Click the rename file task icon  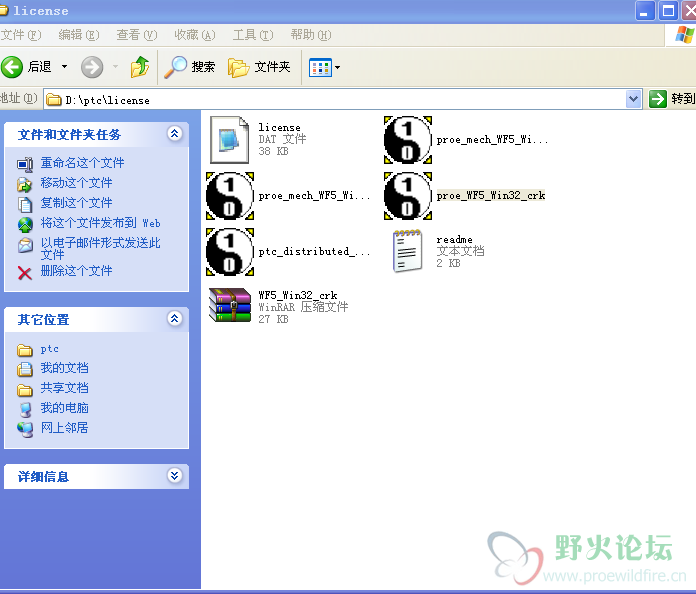(x=25, y=164)
